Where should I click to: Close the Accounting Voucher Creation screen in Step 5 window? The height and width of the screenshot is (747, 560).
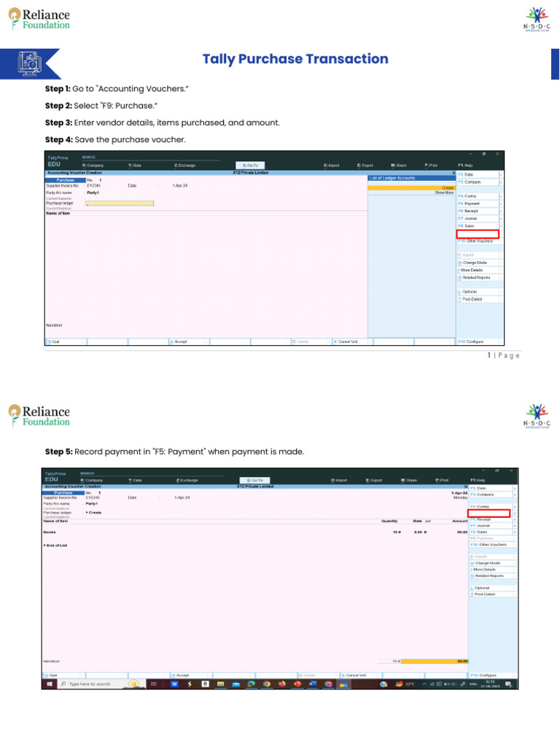coord(466,487)
